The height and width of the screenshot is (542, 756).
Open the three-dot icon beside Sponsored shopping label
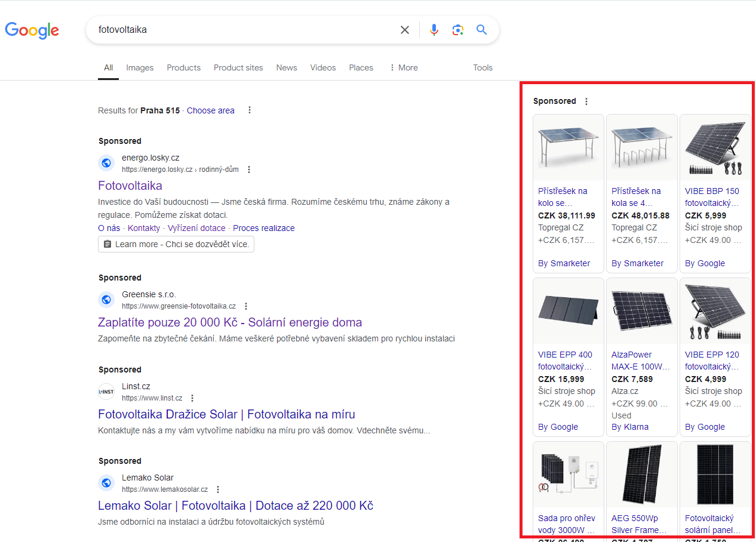[x=586, y=101]
